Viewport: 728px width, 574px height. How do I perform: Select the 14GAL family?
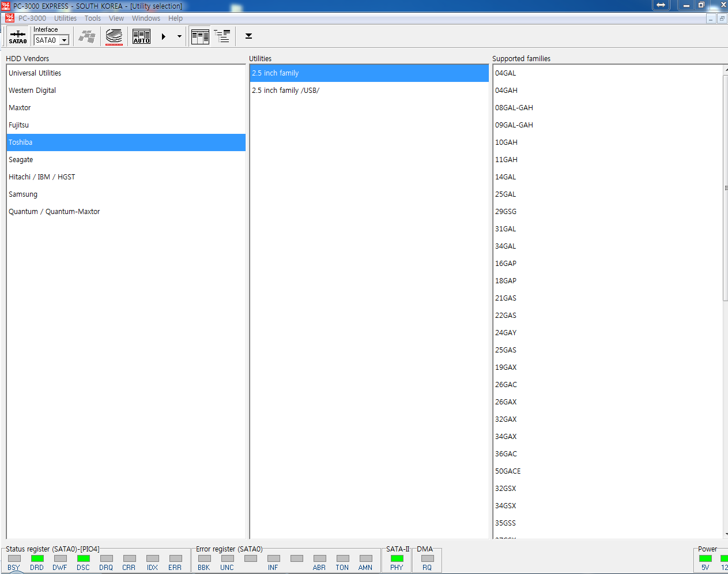[x=608, y=177]
